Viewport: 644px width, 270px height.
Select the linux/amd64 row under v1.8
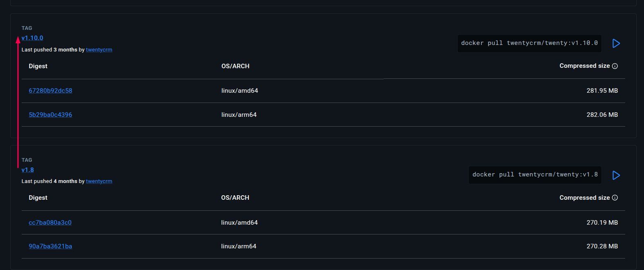(239, 222)
